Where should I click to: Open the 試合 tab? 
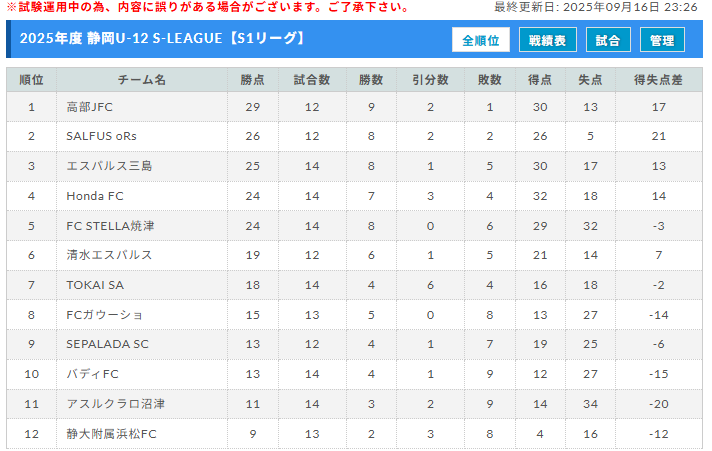(608, 40)
